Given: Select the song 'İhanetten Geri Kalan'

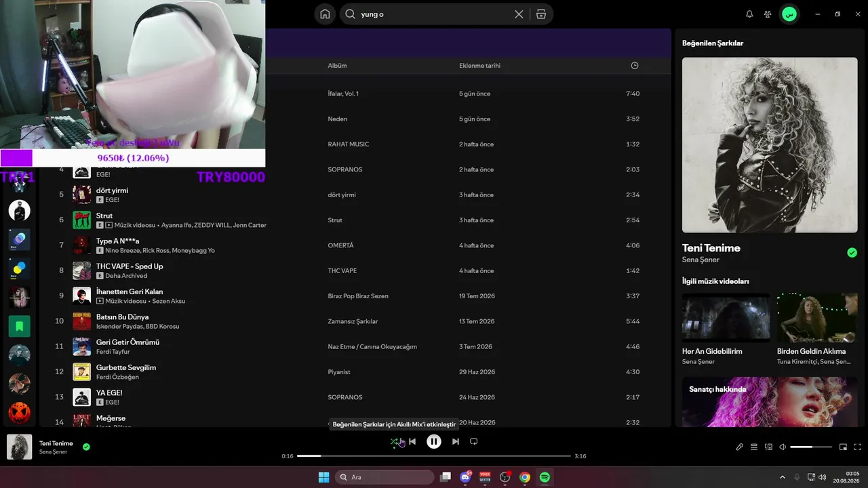Looking at the screenshot, I should [x=130, y=291].
